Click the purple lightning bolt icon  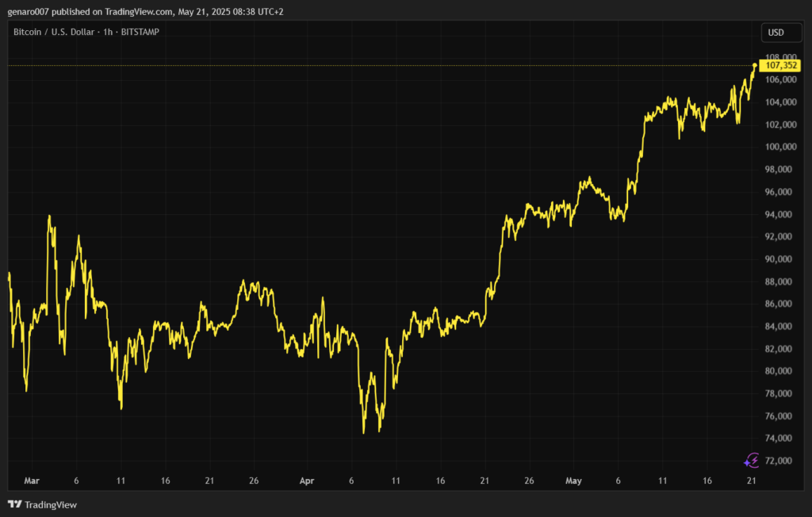coord(752,460)
